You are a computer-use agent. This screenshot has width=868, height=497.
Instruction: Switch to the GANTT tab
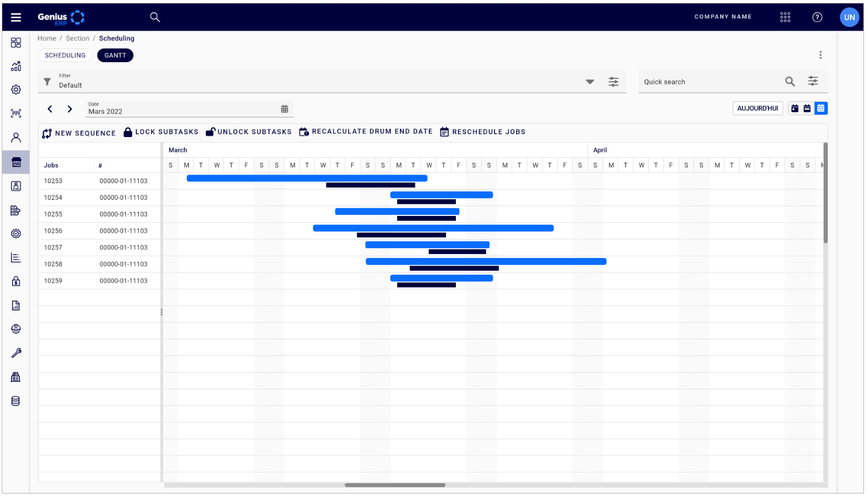click(x=115, y=55)
